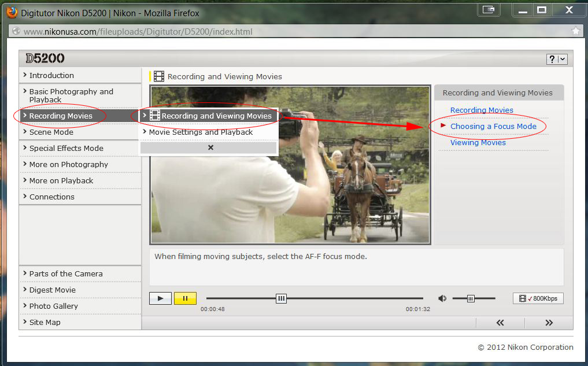Open More on Photography section
The image size is (588, 366).
pos(80,164)
